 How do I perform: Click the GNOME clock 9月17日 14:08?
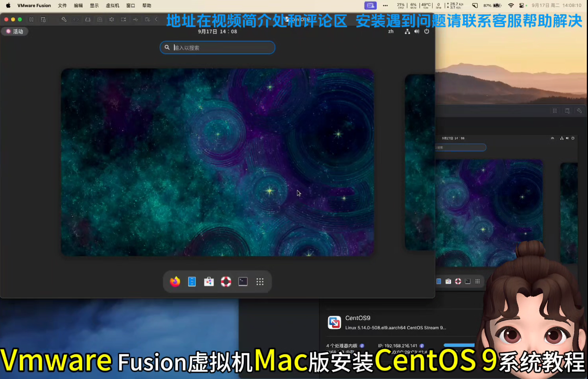217,31
